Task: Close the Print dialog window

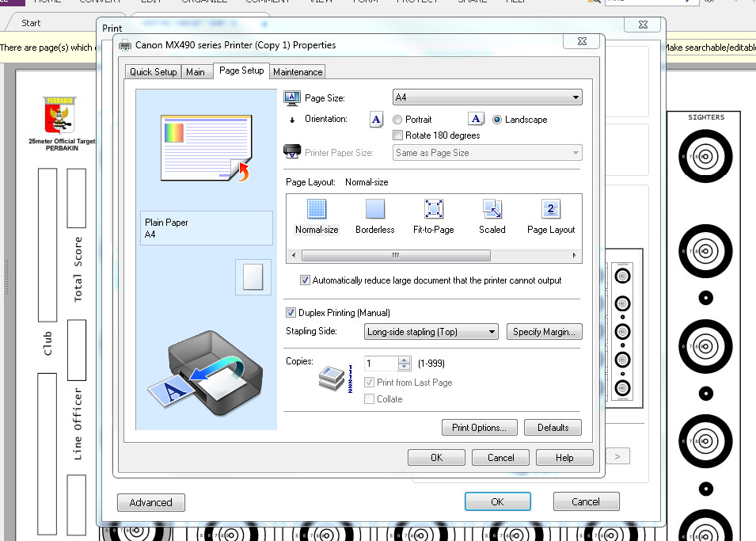Action: (x=643, y=24)
